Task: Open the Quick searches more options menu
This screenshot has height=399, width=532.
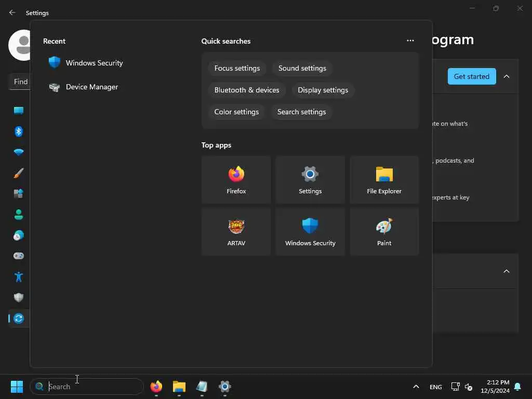Action: point(410,41)
